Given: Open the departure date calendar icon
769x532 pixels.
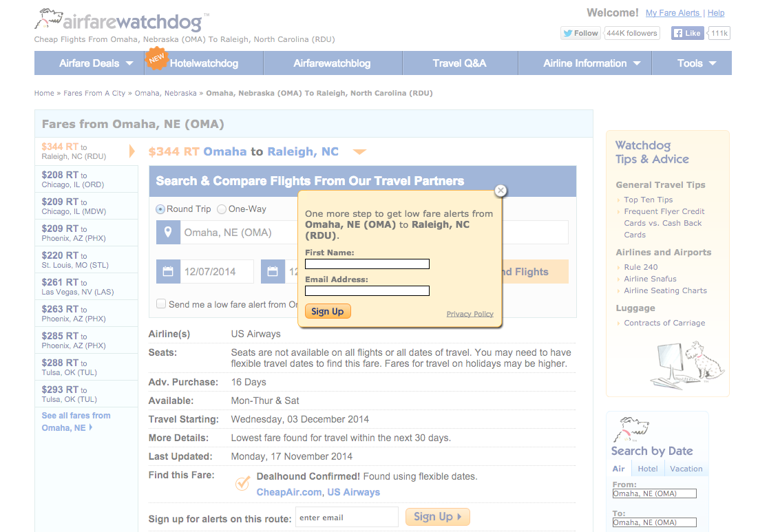Looking at the screenshot, I should click(168, 272).
